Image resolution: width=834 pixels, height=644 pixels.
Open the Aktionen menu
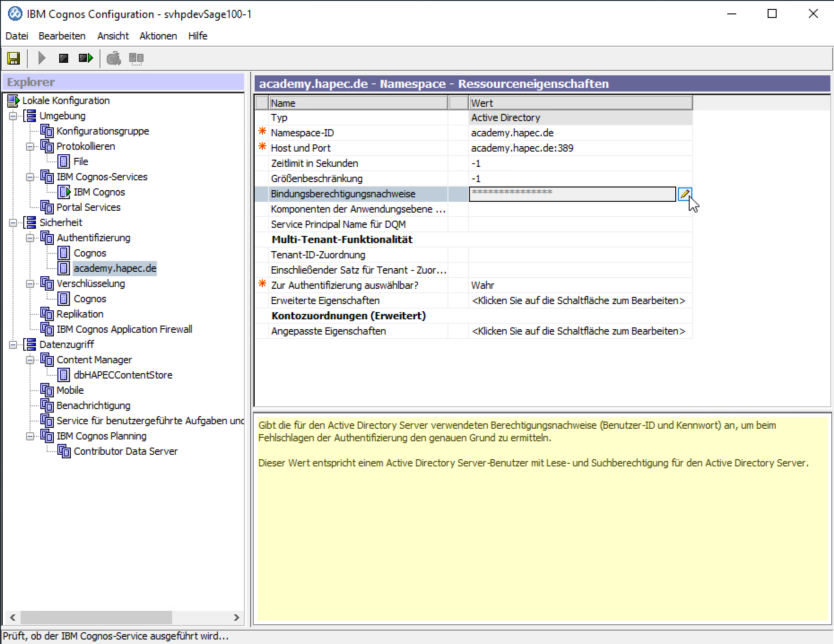(x=158, y=36)
